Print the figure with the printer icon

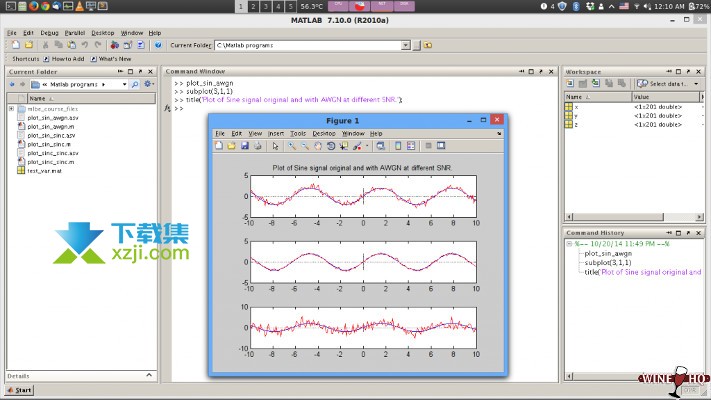[x=258, y=146]
